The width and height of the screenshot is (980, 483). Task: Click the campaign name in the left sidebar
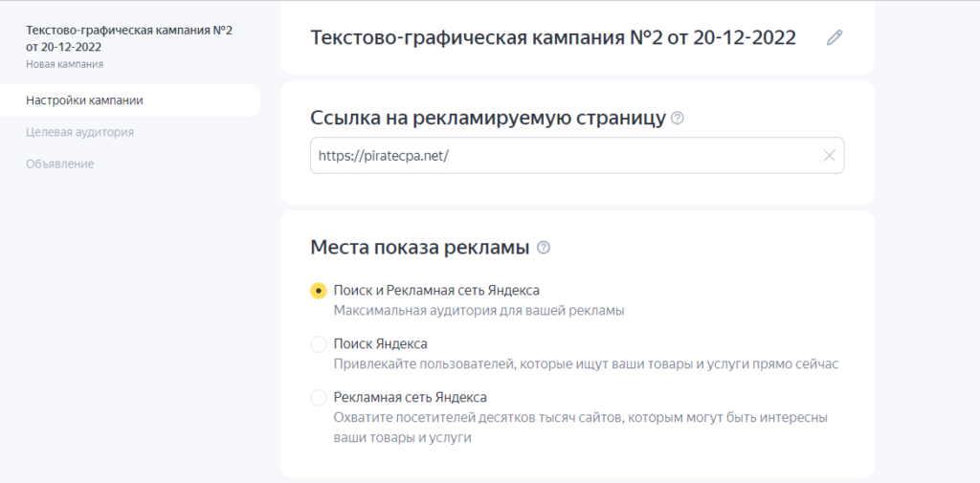[129, 39]
